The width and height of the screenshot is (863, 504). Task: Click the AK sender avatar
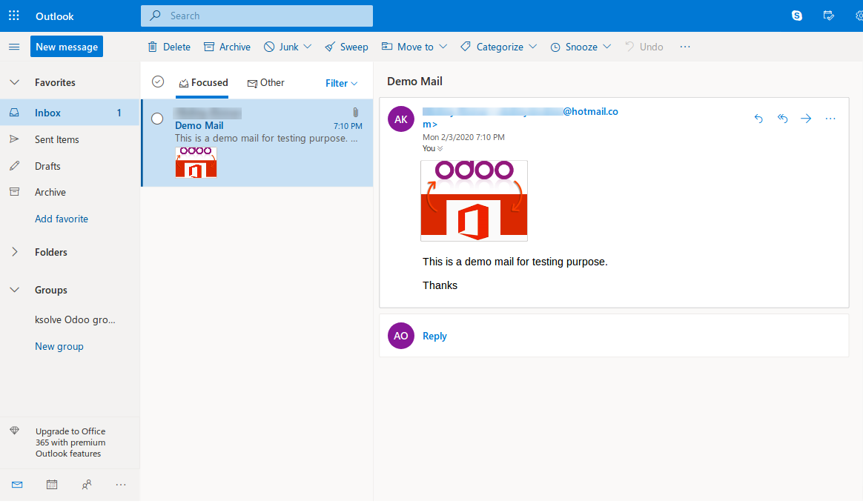click(x=401, y=119)
